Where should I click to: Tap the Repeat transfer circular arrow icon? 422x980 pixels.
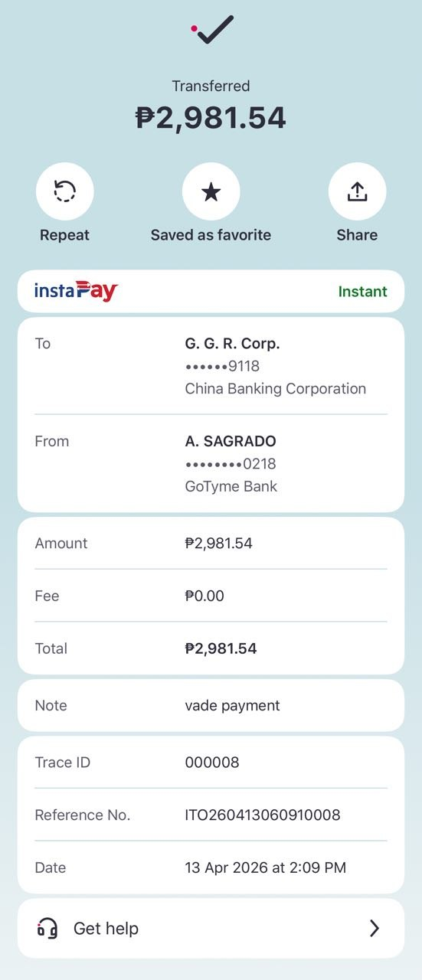(65, 191)
